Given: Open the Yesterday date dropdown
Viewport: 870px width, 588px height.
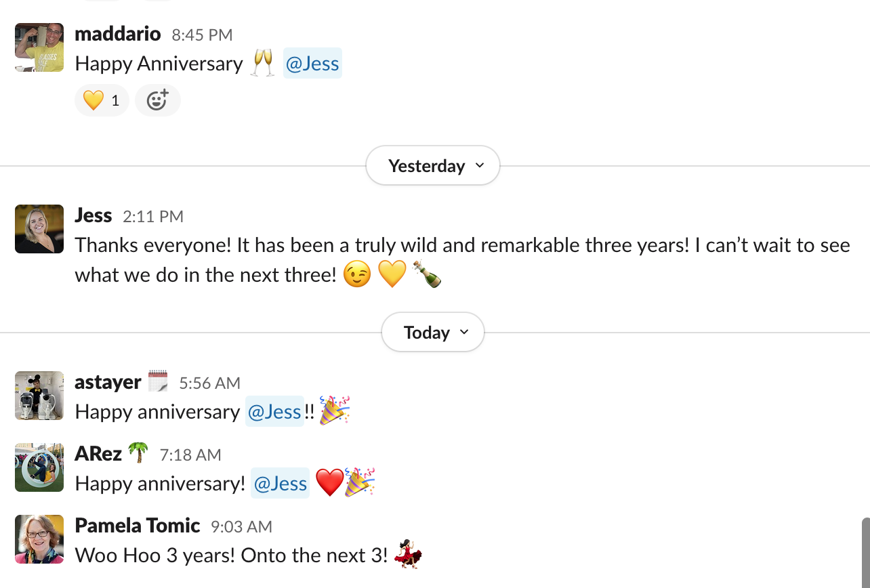Looking at the screenshot, I should point(432,166).
